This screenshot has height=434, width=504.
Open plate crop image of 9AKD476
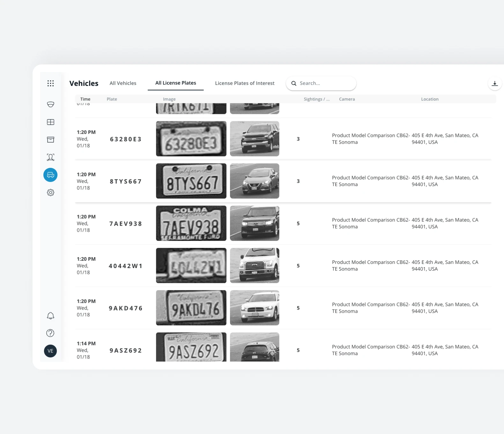pos(191,308)
